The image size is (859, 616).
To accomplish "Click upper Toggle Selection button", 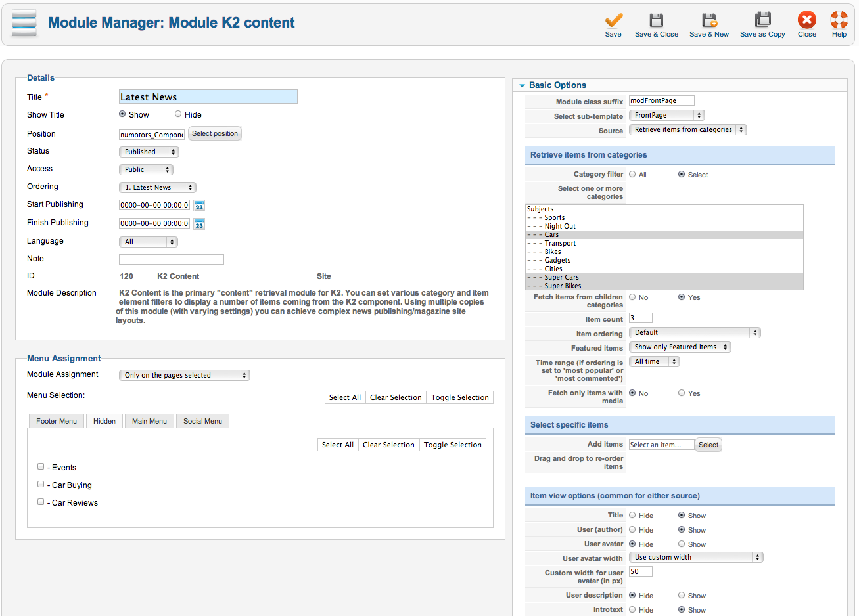I will [x=460, y=397].
